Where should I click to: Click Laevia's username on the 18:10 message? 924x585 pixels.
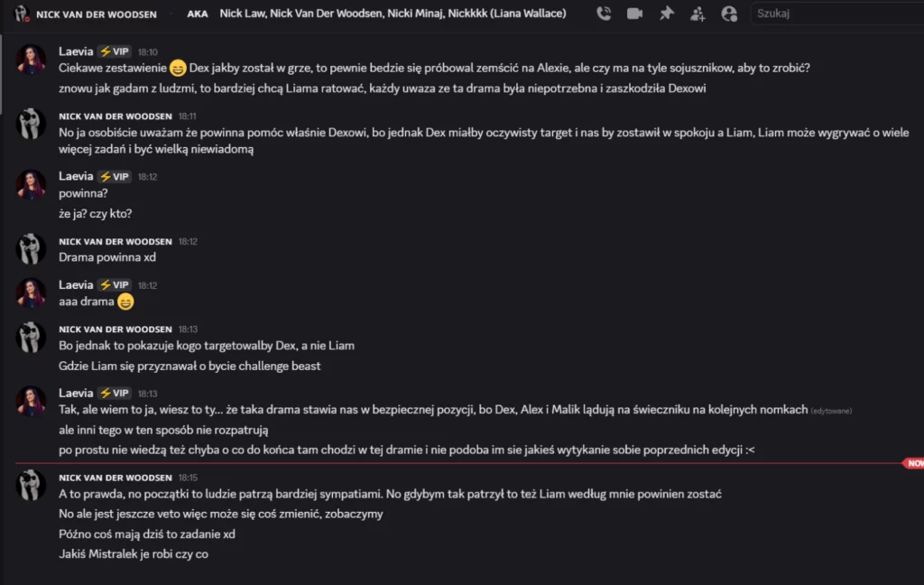tap(76, 51)
